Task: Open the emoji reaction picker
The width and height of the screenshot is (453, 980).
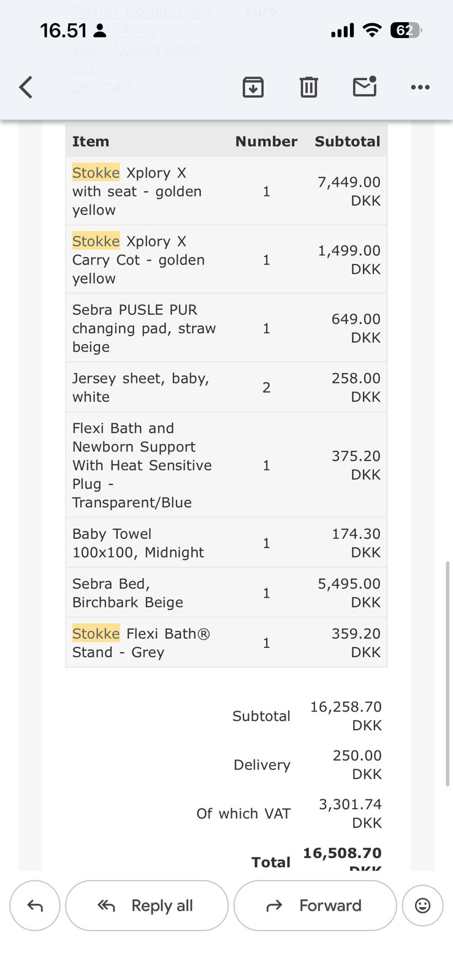Action: pyautogui.click(x=422, y=905)
